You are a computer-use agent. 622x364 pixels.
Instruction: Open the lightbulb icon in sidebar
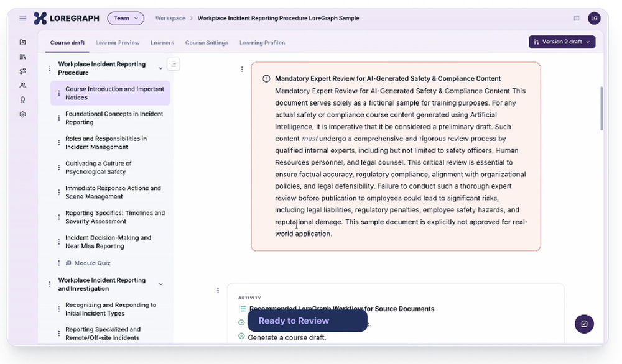[x=22, y=100]
